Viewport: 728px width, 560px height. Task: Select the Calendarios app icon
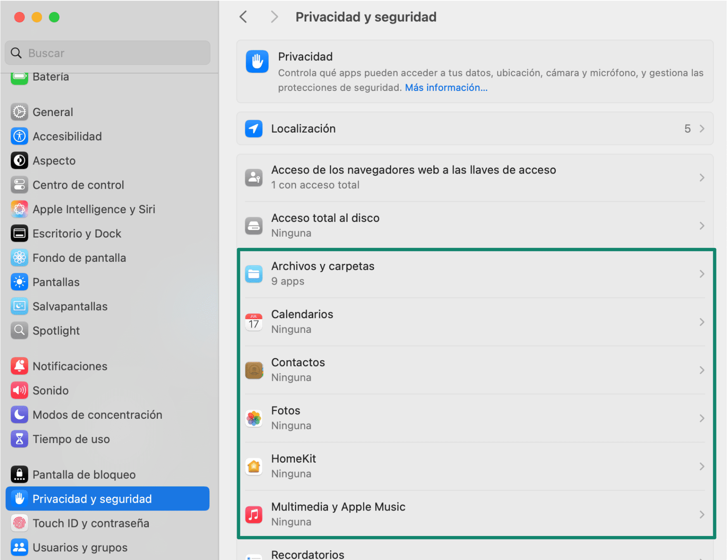254,322
